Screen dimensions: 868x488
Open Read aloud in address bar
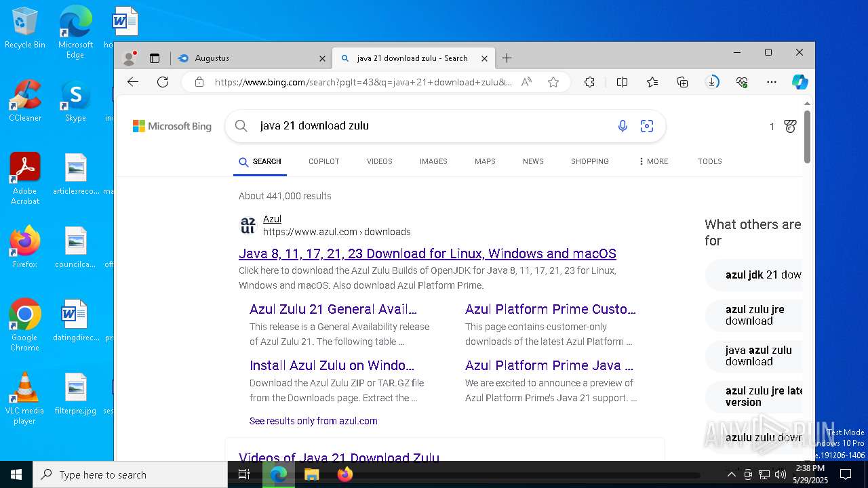tap(526, 82)
